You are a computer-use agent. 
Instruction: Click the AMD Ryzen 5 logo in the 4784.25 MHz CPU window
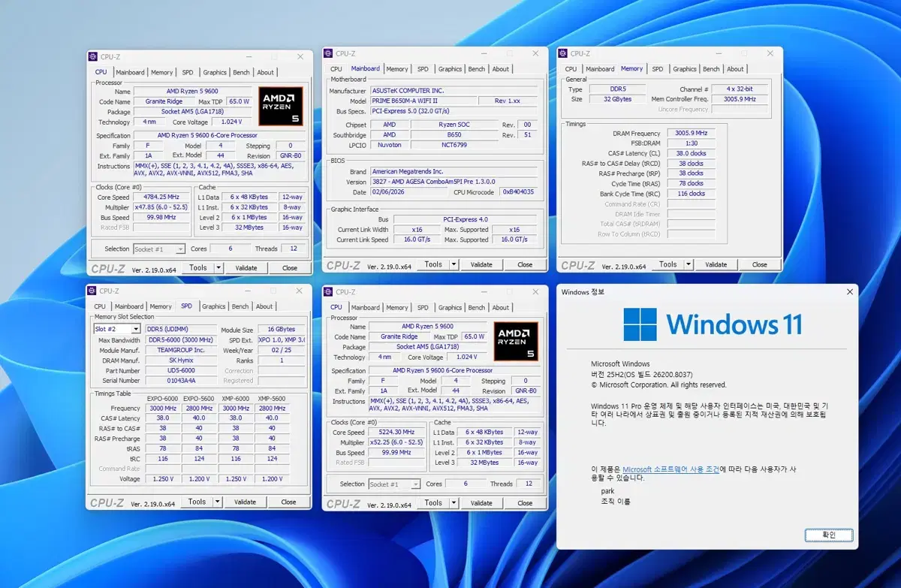(281, 106)
